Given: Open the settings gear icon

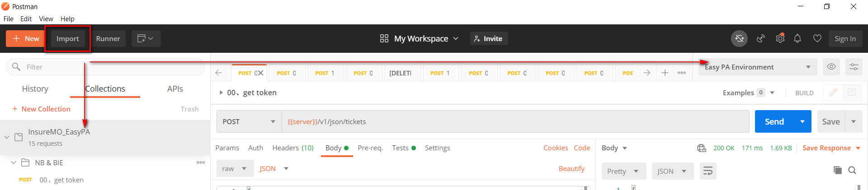Looking at the screenshot, I should 780,39.
